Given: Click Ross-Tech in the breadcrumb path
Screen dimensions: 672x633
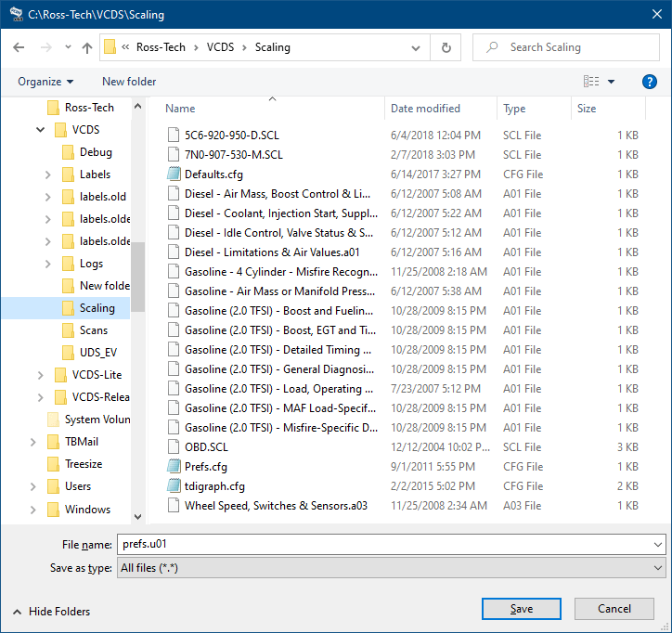Looking at the screenshot, I should click(161, 47).
